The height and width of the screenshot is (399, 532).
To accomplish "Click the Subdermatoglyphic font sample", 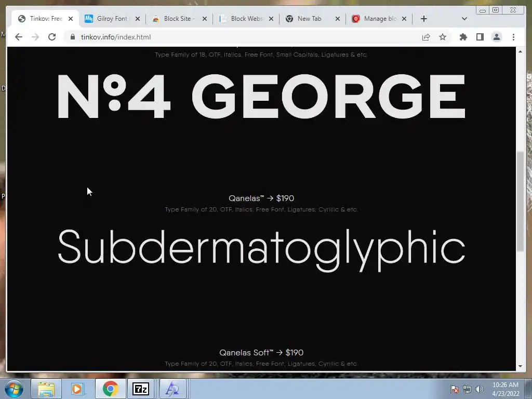I will click(x=261, y=250).
